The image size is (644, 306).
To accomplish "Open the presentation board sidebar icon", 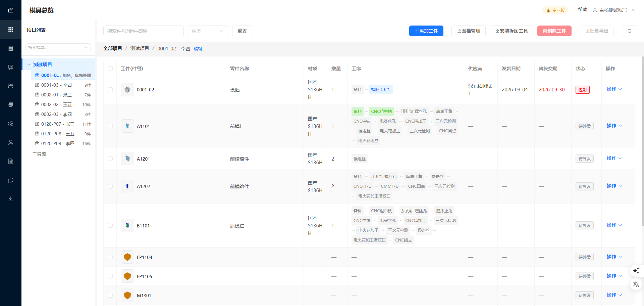I will 11,67.
